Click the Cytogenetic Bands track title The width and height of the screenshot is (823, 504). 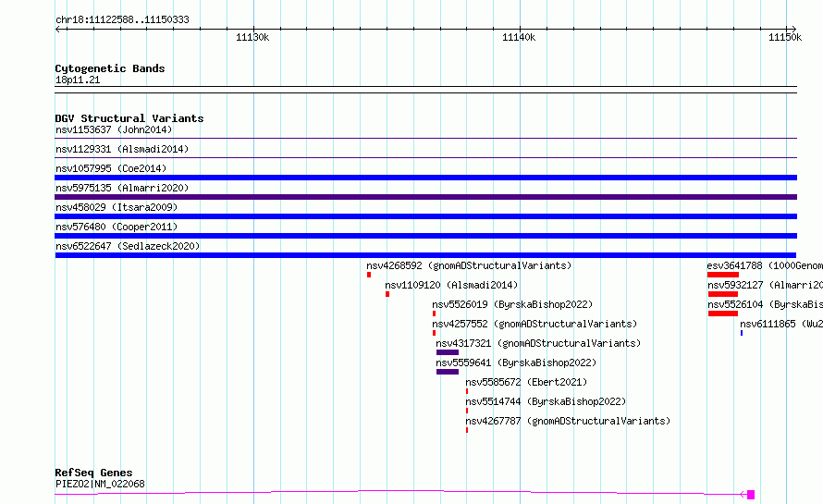(x=110, y=68)
